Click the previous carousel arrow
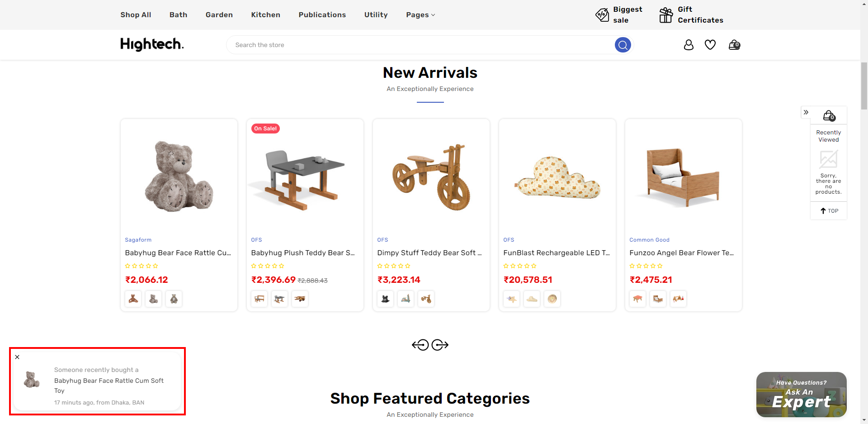The height and width of the screenshot is (424, 868). [420, 345]
